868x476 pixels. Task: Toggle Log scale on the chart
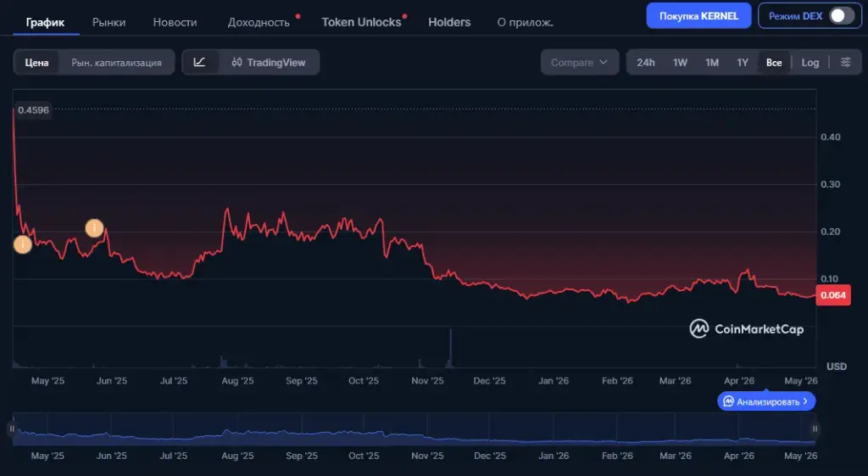tap(810, 62)
